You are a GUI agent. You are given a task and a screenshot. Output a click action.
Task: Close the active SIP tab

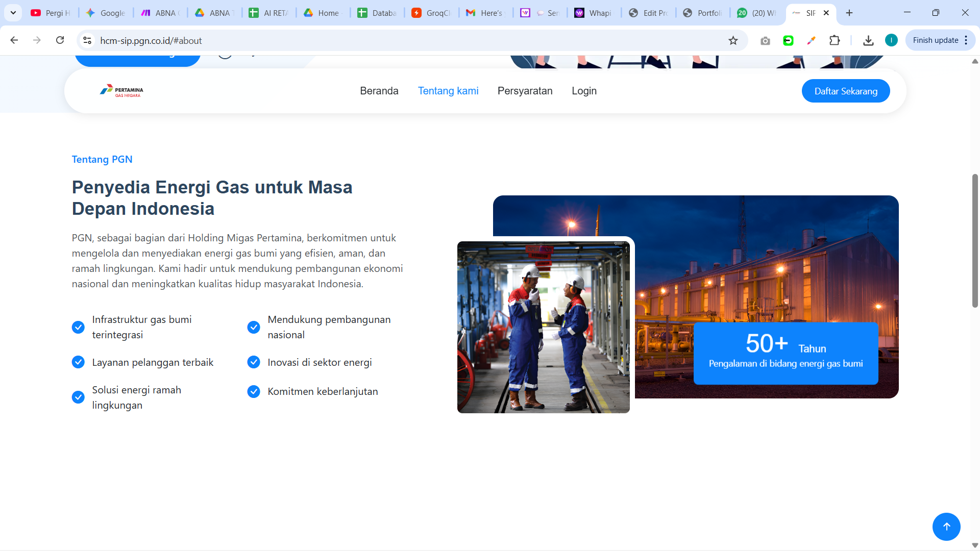(x=826, y=13)
